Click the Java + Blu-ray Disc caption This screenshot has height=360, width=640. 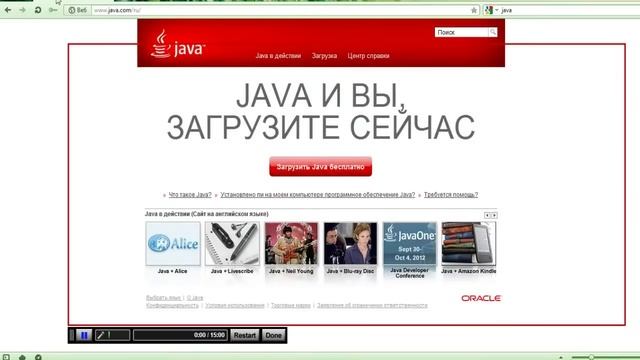point(350,271)
